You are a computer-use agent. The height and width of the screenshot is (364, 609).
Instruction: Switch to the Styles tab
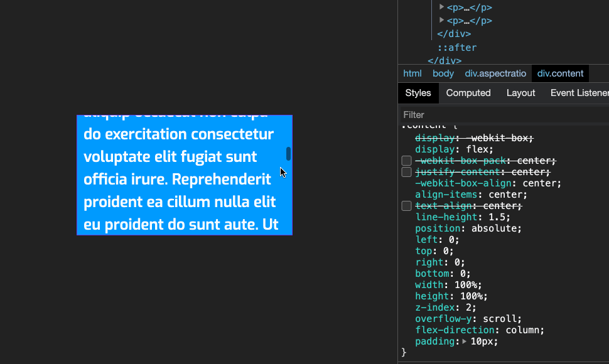tap(418, 93)
